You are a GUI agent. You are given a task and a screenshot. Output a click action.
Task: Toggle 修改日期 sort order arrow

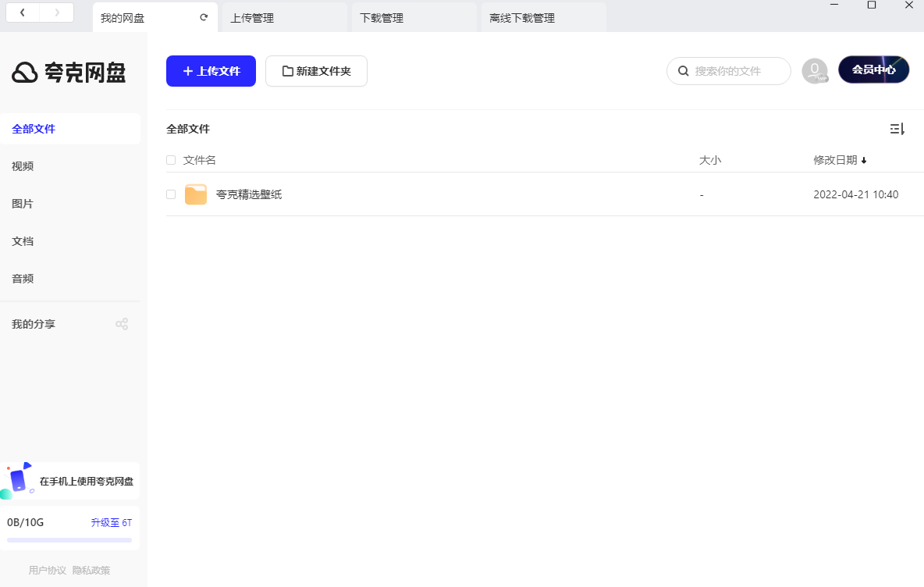click(864, 159)
